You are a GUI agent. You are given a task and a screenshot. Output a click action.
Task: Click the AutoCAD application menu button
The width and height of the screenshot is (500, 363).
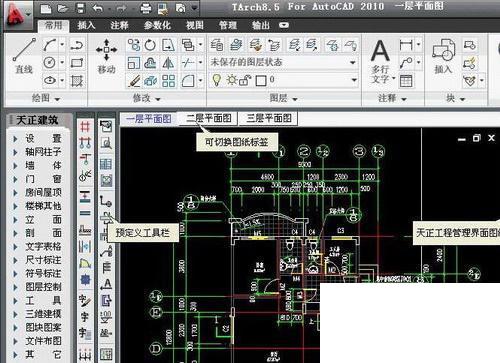click(17, 16)
